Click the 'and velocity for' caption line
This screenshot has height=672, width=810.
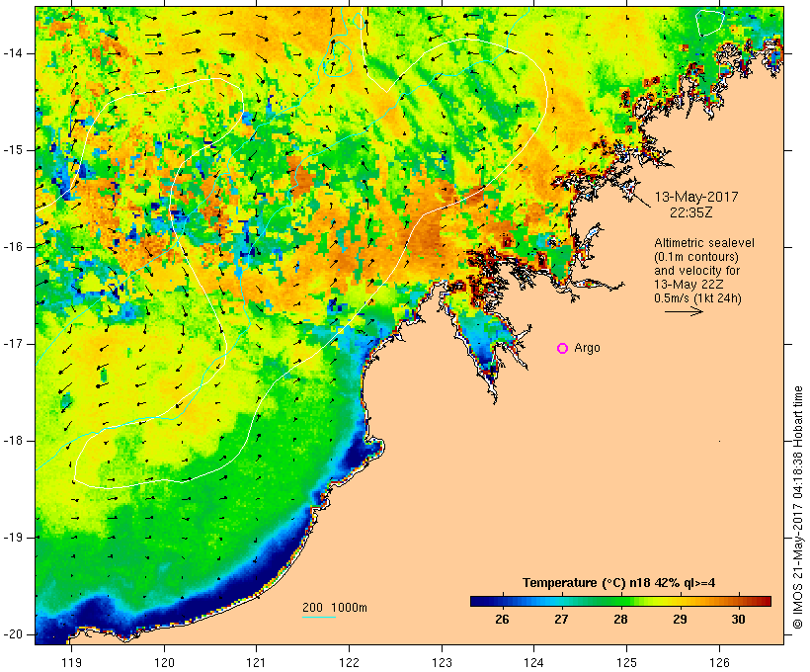tap(696, 271)
